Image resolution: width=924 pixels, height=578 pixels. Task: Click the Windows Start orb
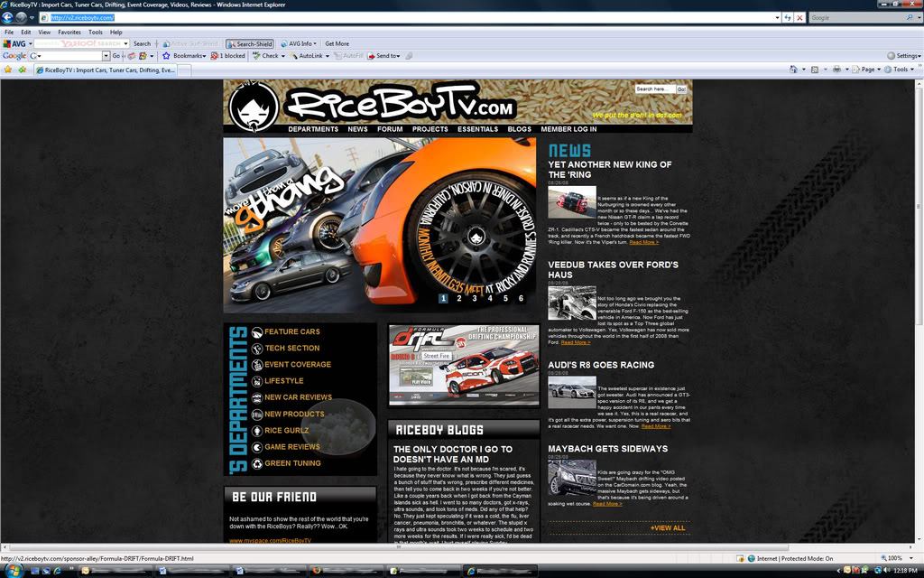point(14,571)
